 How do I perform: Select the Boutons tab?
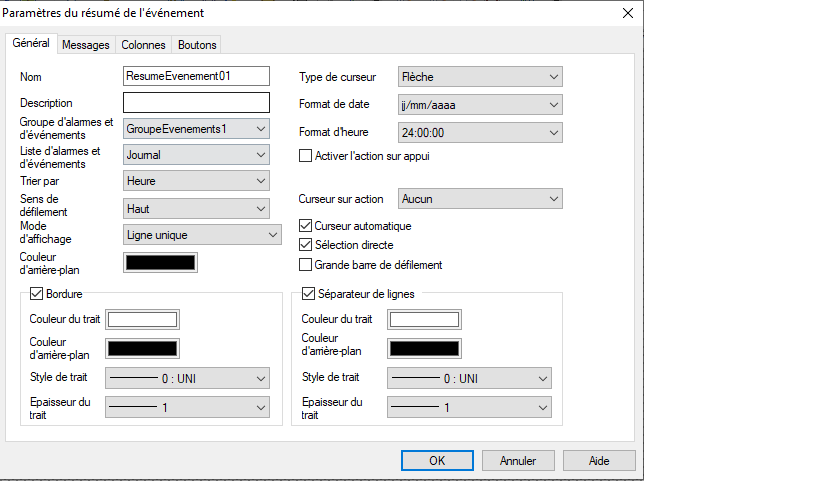(x=197, y=45)
